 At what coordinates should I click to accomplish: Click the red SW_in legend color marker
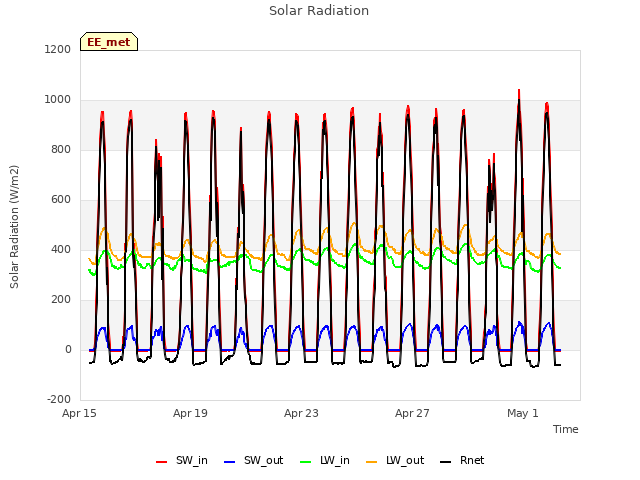pos(162,462)
